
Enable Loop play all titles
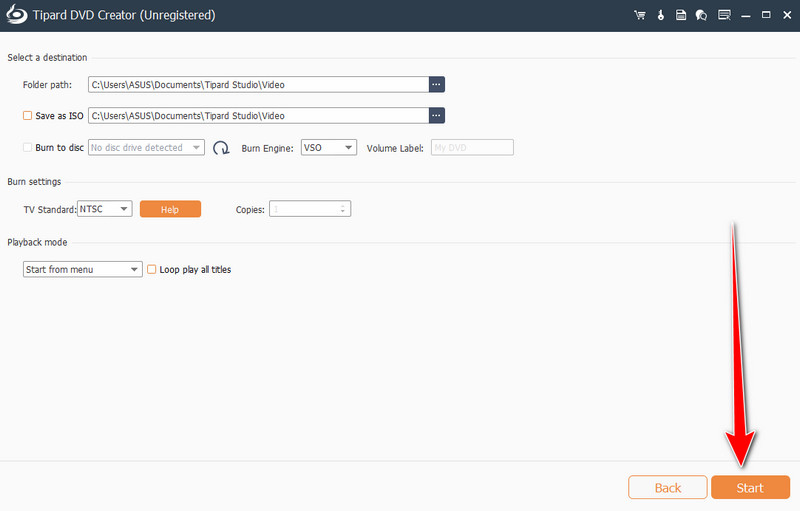pos(152,269)
